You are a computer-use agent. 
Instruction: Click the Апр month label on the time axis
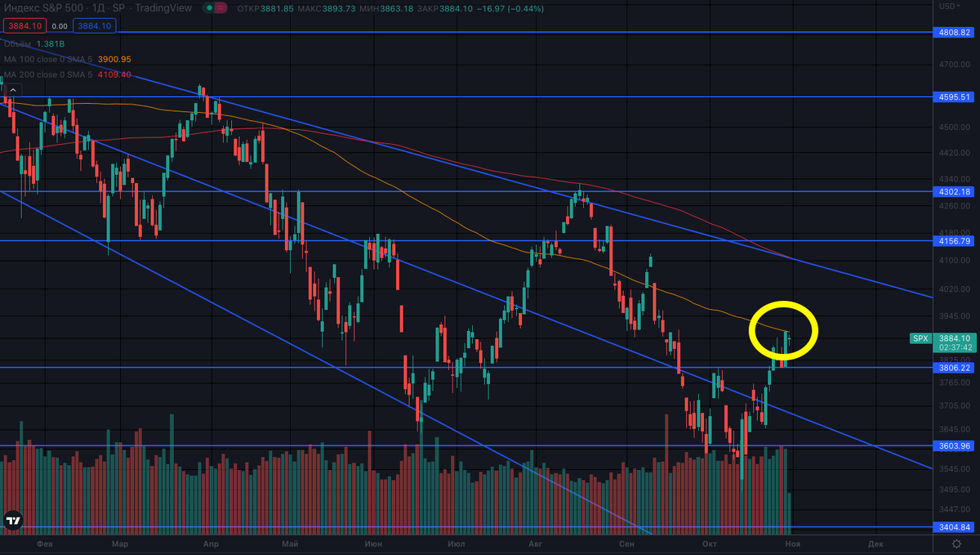[x=211, y=543]
